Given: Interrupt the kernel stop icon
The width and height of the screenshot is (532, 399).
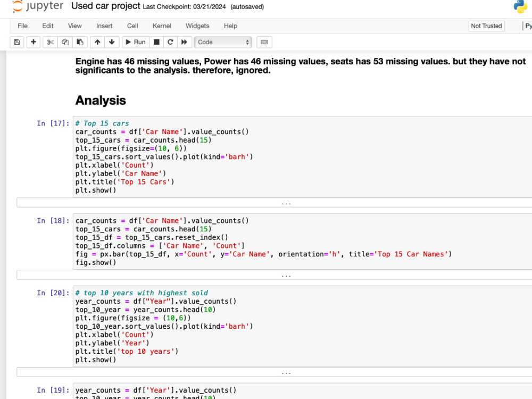Looking at the screenshot, I should click(156, 42).
